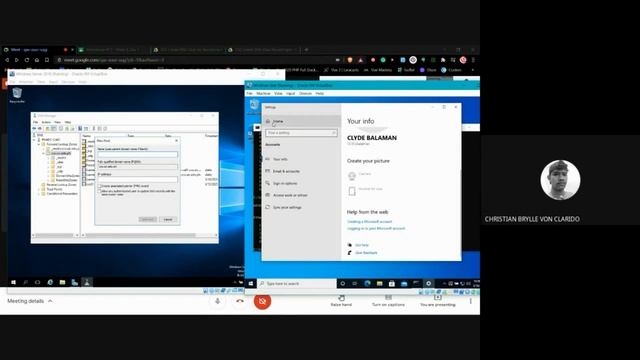Click Add Host button in New Host dialog
640x360 pixels.
click(147, 220)
